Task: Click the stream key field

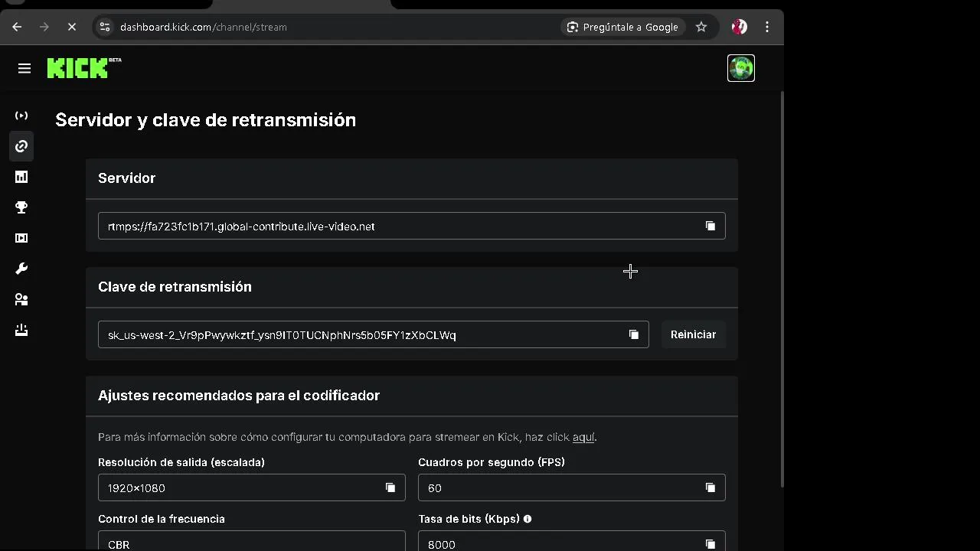Action: [x=374, y=334]
